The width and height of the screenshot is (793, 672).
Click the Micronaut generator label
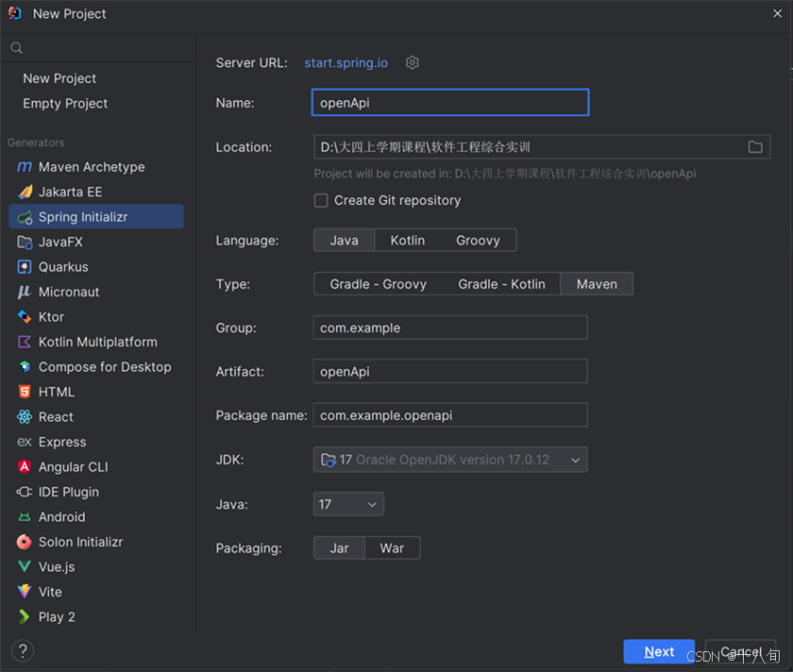69,292
